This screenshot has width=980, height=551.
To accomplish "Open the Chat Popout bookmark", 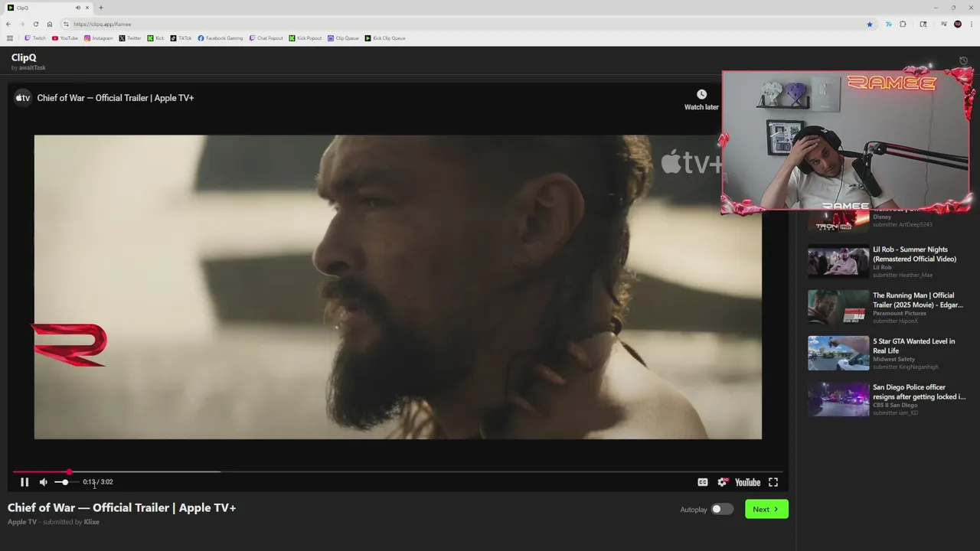I will tap(266, 38).
